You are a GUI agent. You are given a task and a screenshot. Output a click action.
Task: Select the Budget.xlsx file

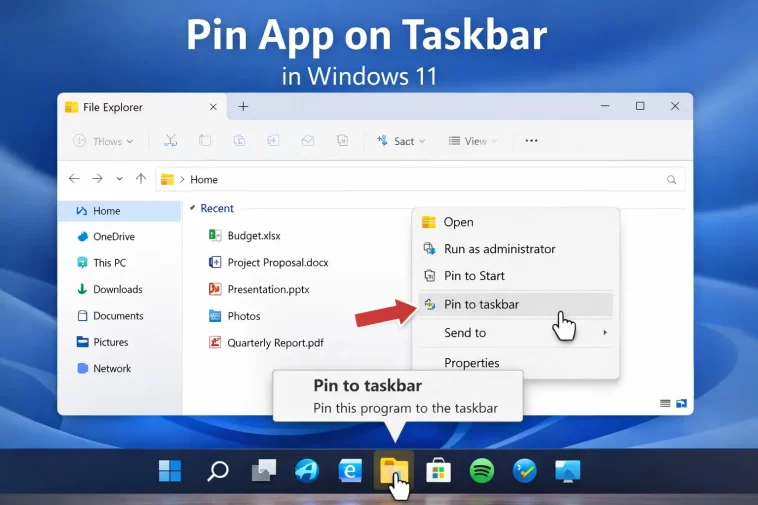(244, 235)
